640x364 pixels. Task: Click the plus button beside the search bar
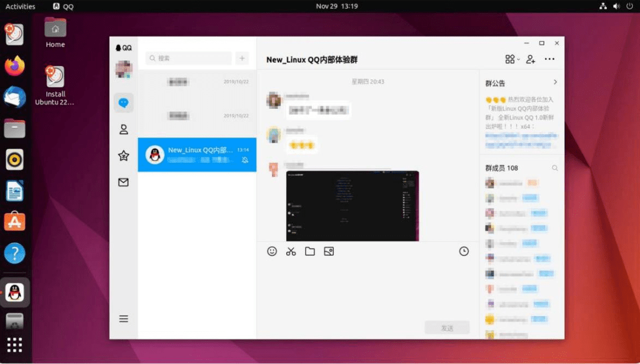pyautogui.click(x=242, y=58)
